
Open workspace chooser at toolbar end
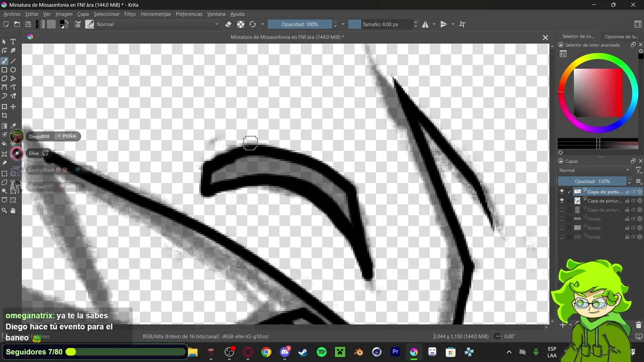[x=638, y=24]
